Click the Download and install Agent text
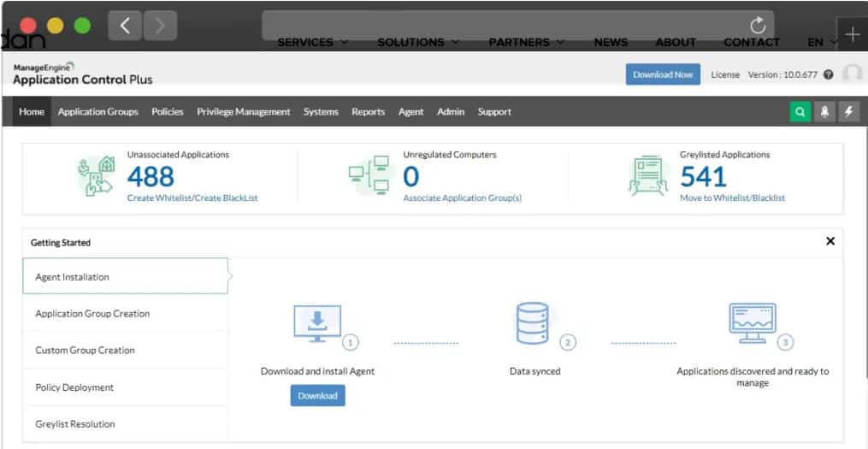Viewport: 868px width, 449px height. (x=318, y=371)
